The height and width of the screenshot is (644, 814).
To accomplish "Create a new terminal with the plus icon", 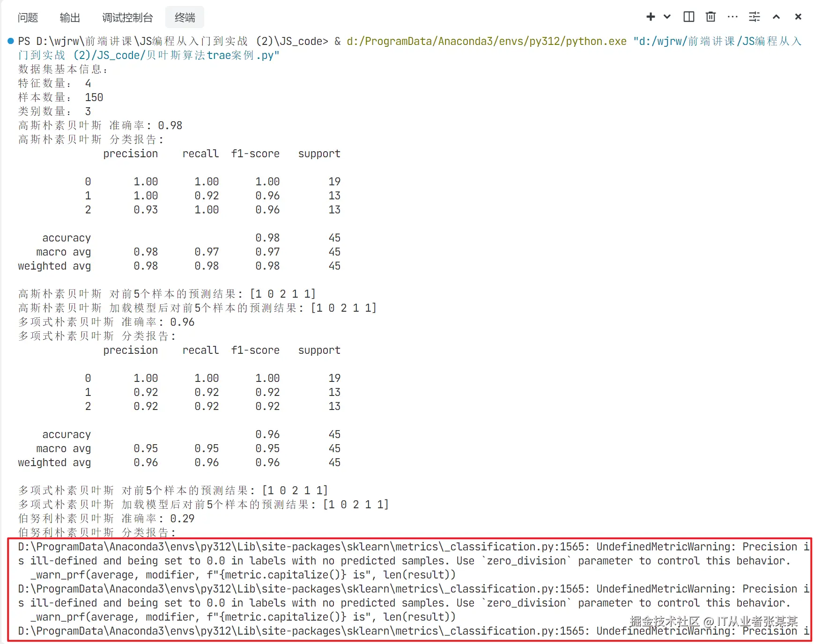I will coord(651,17).
